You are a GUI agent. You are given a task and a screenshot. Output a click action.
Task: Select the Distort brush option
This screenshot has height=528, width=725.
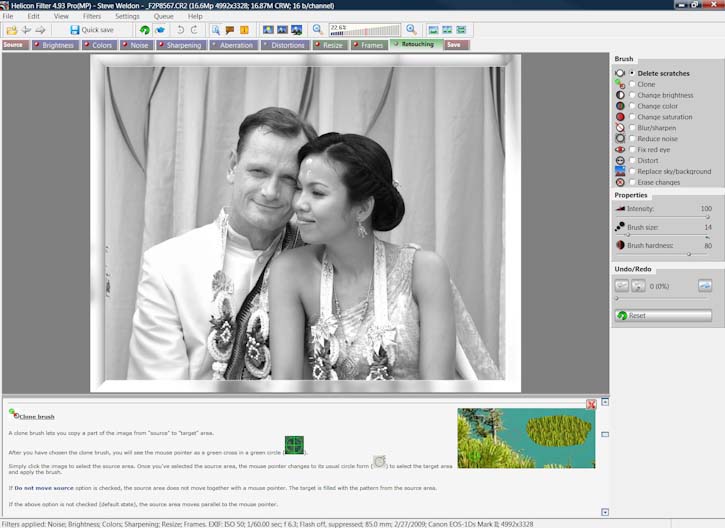coord(632,160)
